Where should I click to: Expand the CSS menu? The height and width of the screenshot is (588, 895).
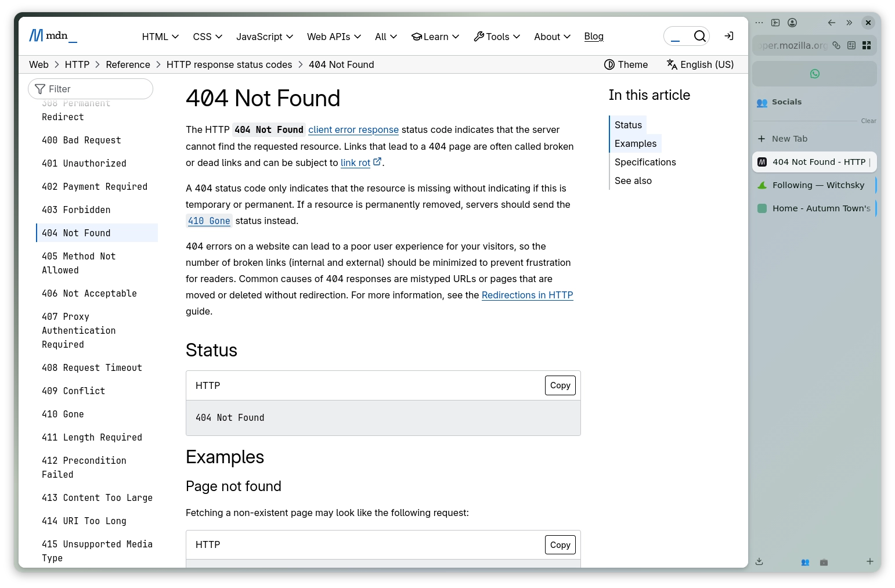(208, 37)
